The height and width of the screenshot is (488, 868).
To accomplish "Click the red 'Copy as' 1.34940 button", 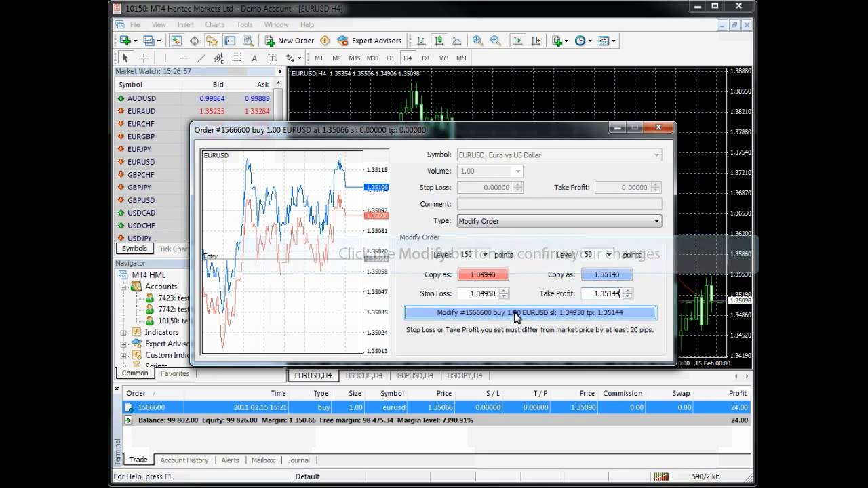I will pyautogui.click(x=483, y=274).
